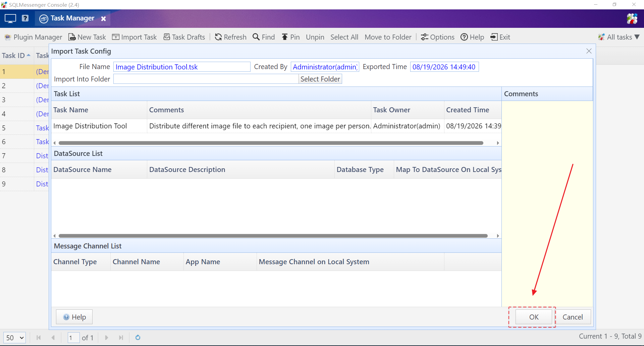Switch to the Task Manager tab
644x346 pixels.
[x=72, y=18]
